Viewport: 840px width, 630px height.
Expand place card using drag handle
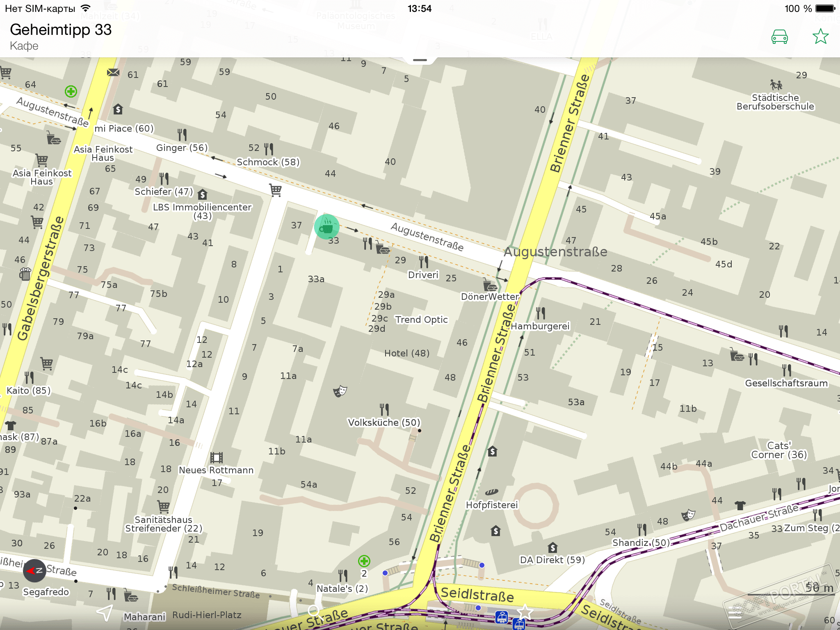point(420,60)
